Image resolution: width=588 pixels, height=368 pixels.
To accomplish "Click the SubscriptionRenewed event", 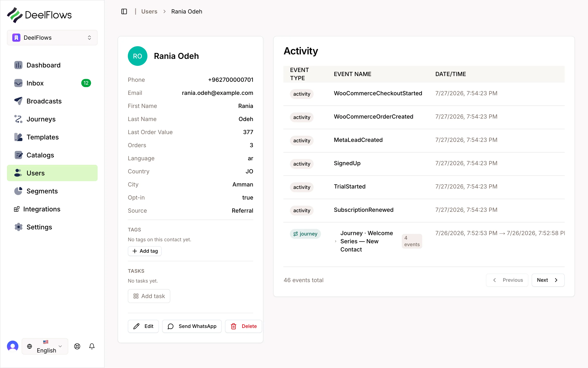I will click(363, 210).
